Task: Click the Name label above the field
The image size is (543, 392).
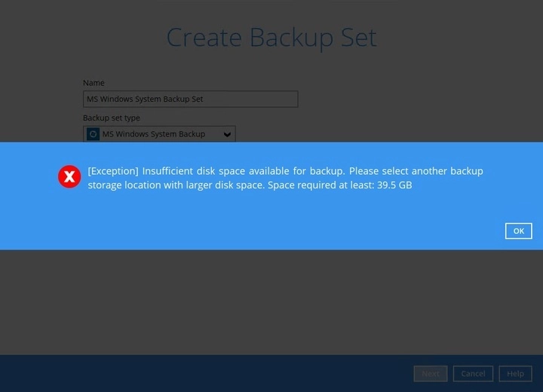Action: coord(94,83)
